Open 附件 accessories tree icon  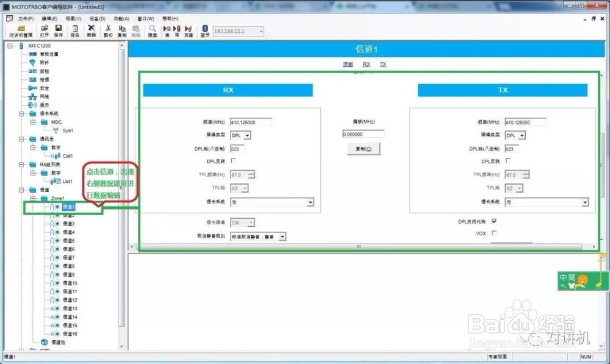coord(33,63)
